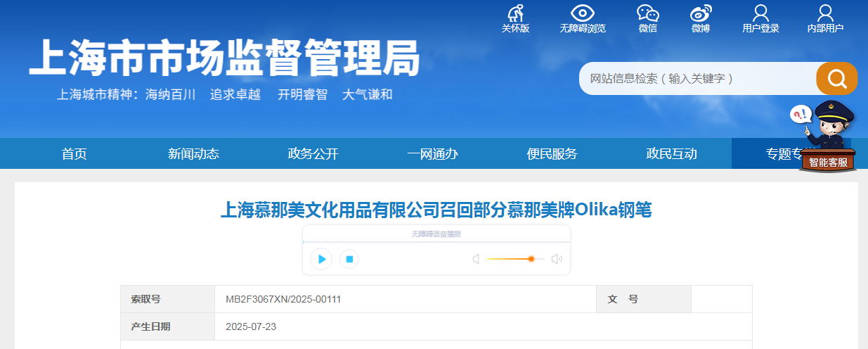
Task: Navigate to 便民服务 section
Action: click(x=552, y=154)
